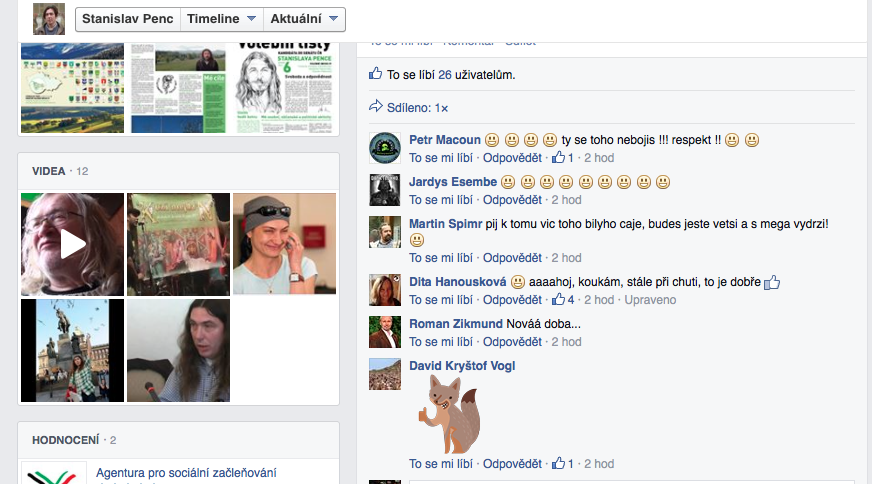Viewport: 872px width, 484px height.
Task: Open Jardys Esembe's profile name
Action: click(x=453, y=182)
